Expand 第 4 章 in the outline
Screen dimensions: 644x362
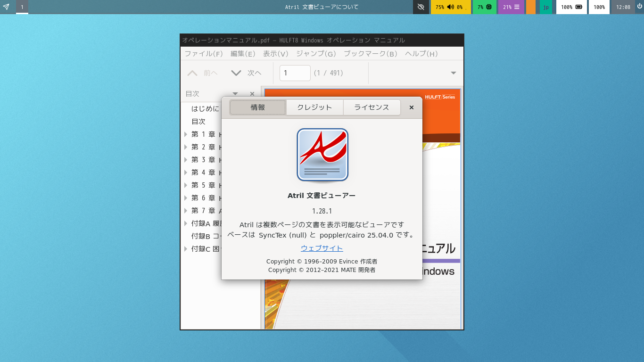(186, 173)
